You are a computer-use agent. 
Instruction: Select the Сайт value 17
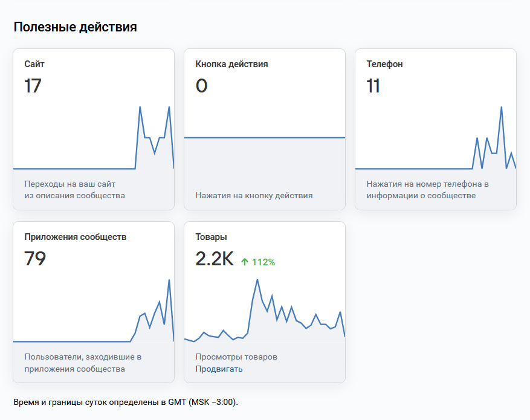(33, 86)
